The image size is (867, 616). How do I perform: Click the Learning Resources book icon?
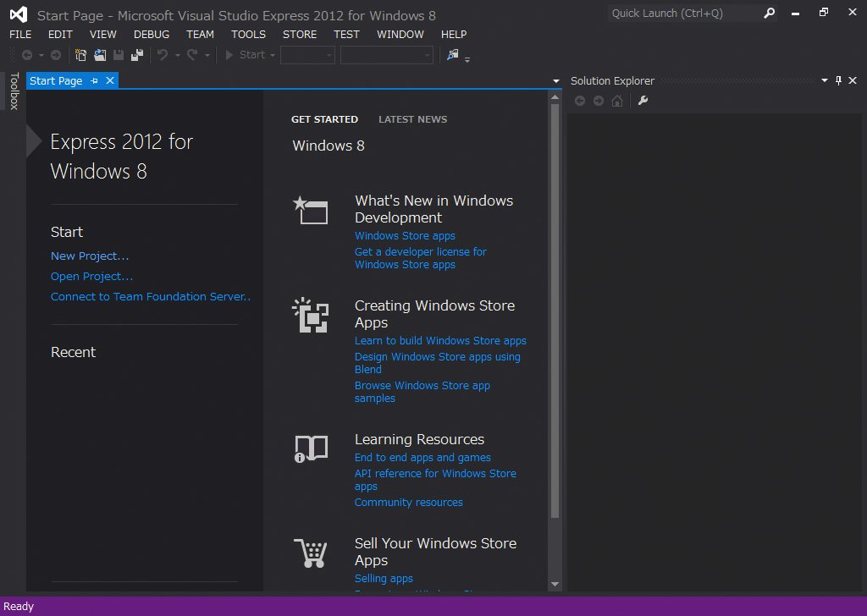(x=311, y=448)
